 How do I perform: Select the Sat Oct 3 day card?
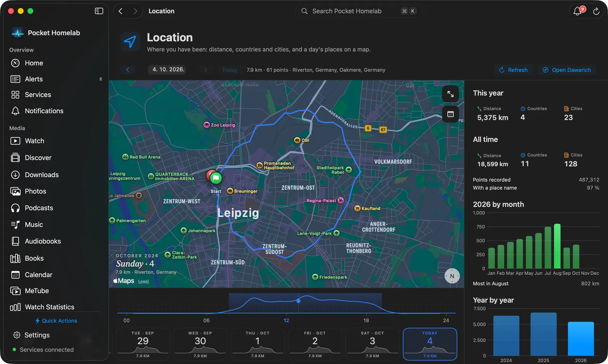(372, 344)
